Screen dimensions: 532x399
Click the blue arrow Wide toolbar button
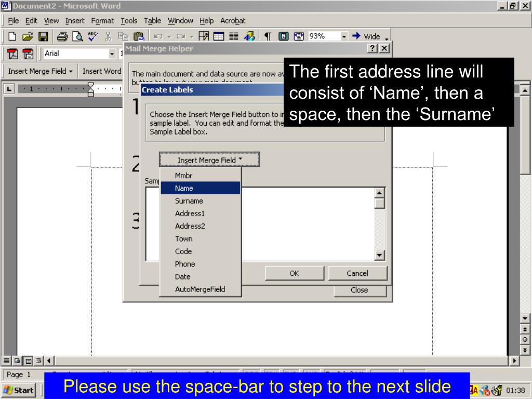(x=366, y=36)
